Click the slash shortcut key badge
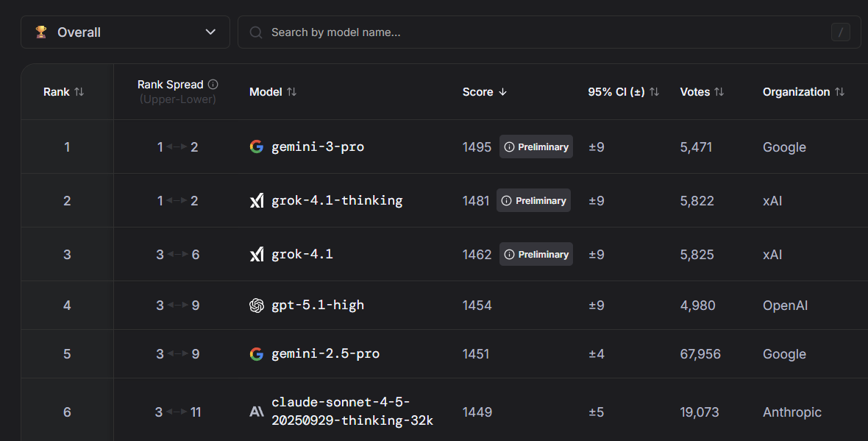Image resolution: width=868 pixels, height=441 pixels. 840,32
